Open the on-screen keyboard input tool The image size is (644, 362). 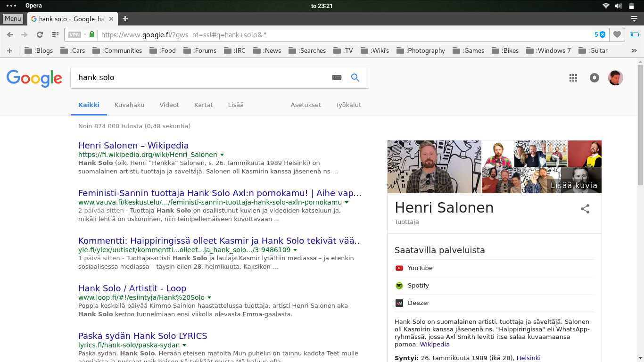(x=337, y=78)
